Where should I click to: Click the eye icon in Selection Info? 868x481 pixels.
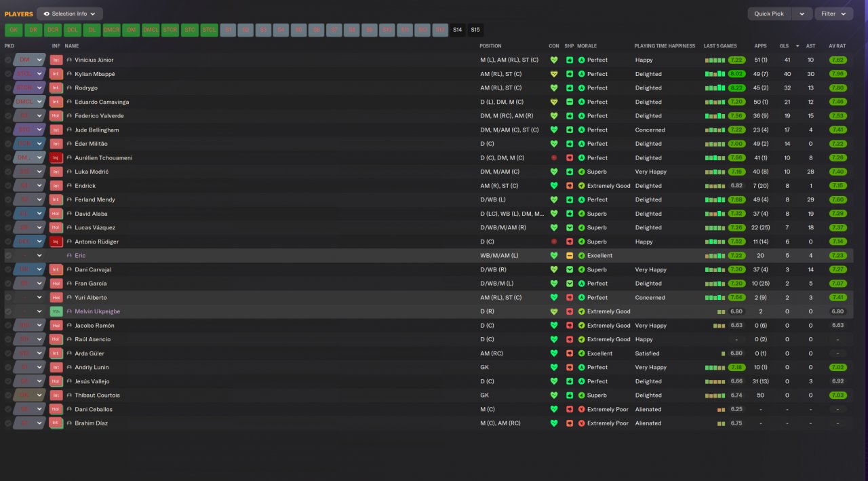(47, 14)
